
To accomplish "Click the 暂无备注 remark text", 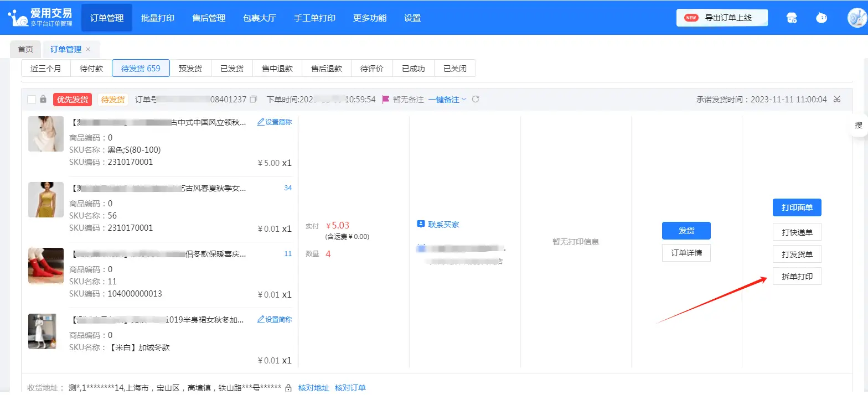I will (x=409, y=100).
